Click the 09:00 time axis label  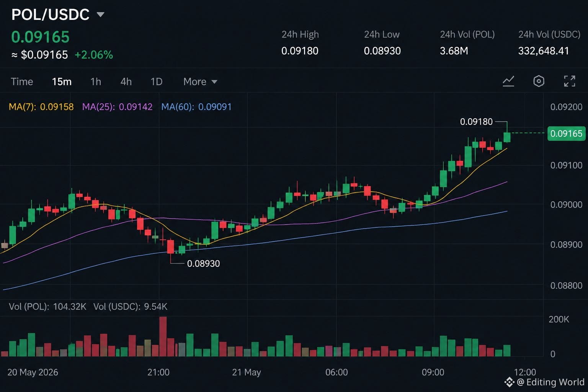coord(433,372)
